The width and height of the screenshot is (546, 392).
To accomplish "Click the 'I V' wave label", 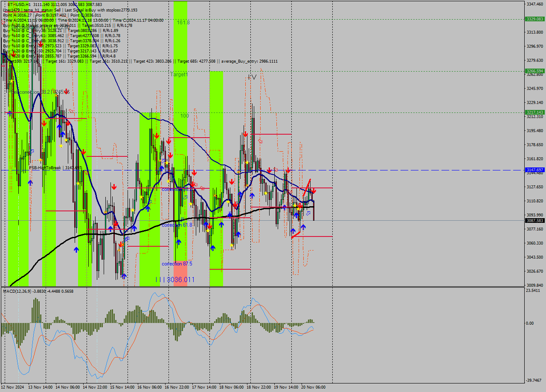I will pos(252,77).
